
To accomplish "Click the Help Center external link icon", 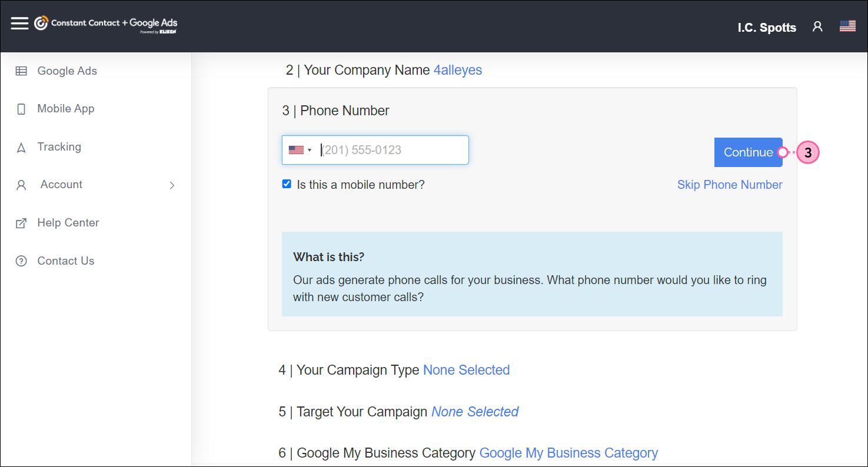I will click(21, 224).
